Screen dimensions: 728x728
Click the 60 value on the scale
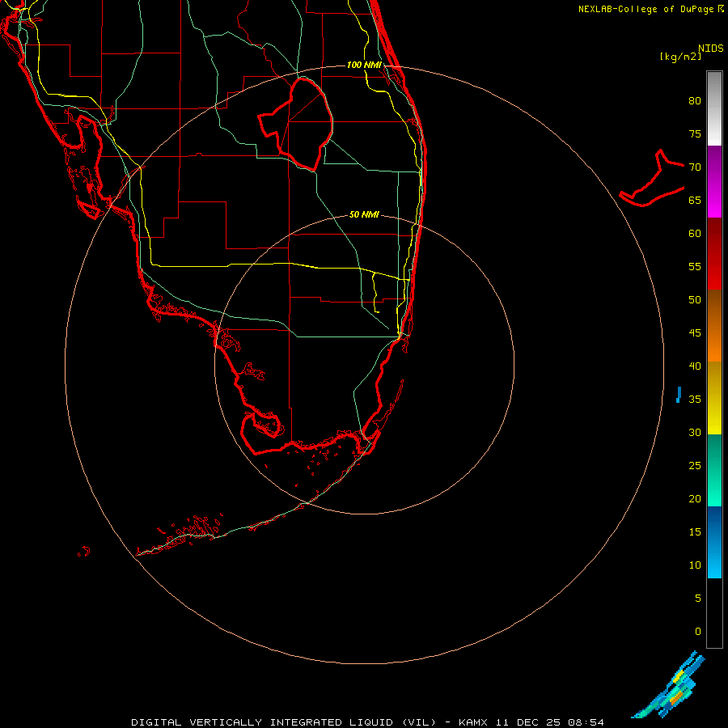pos(695,233)
